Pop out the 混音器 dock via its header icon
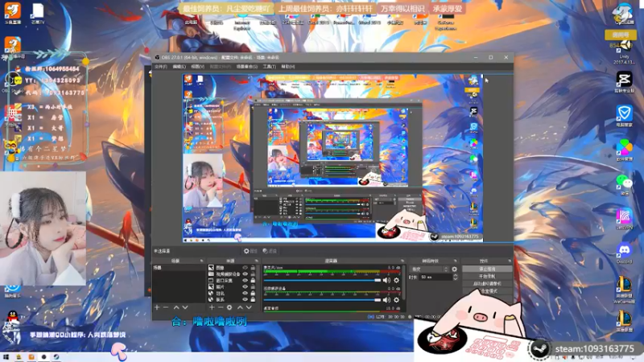This screenshot has height=362, width=644. (x=402, y=261)
